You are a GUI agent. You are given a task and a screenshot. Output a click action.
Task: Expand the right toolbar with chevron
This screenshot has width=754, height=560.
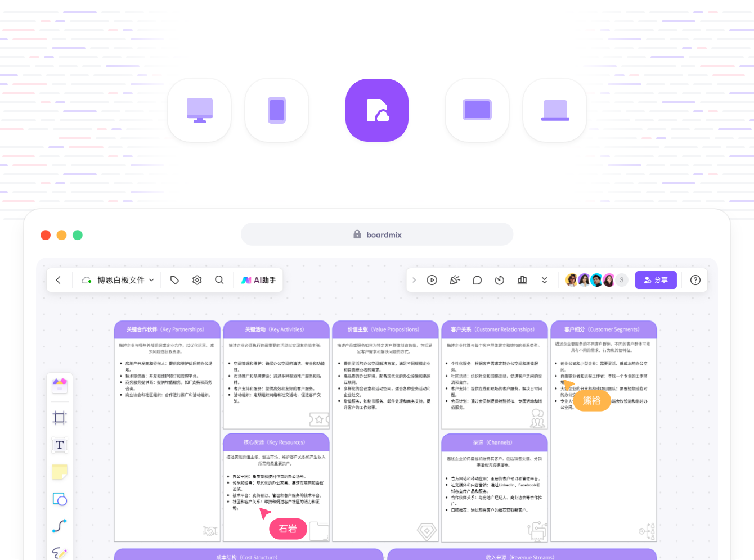pos(414,280)
